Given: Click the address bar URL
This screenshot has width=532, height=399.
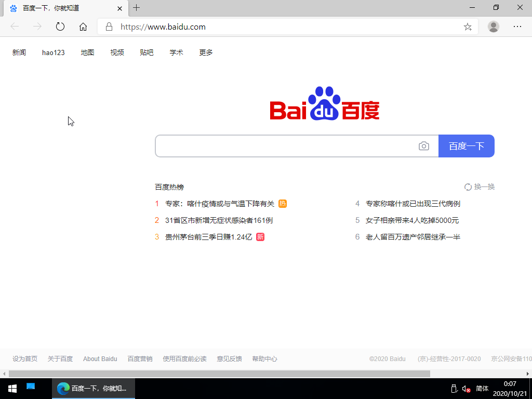Looking at the screenshot, I should click(163, 27).
